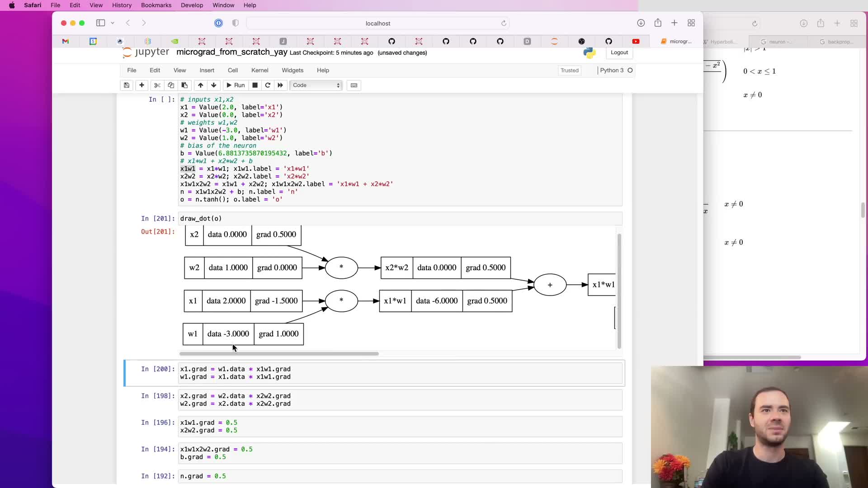Cut selected cells with the scissors icon
The image size is (868, 488).
157,85
